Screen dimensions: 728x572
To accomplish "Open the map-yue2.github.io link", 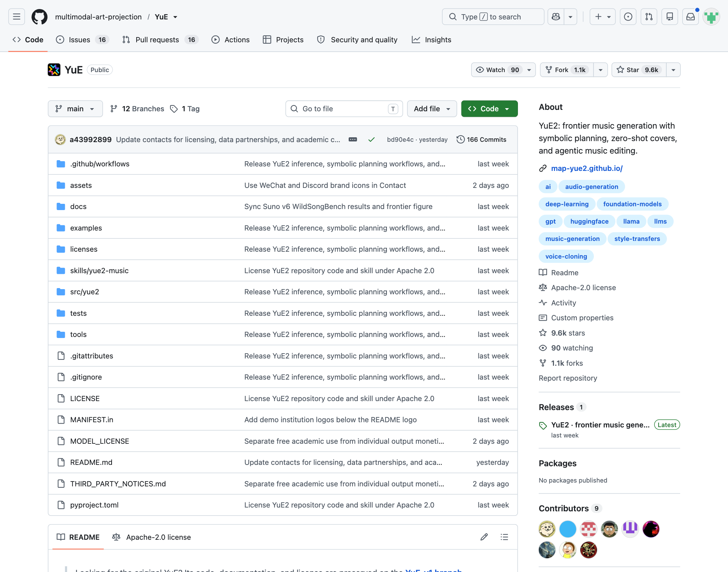I will click(587, 168).
